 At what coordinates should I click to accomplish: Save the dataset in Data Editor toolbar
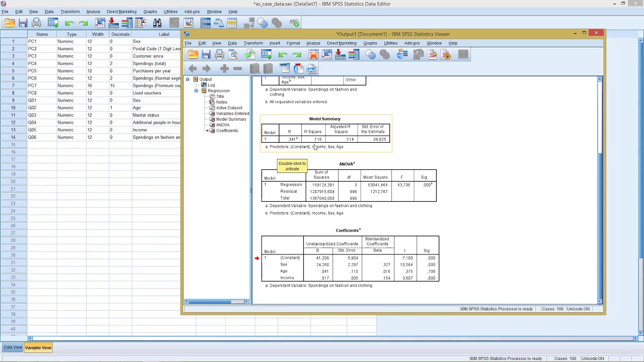click(23, 23)
